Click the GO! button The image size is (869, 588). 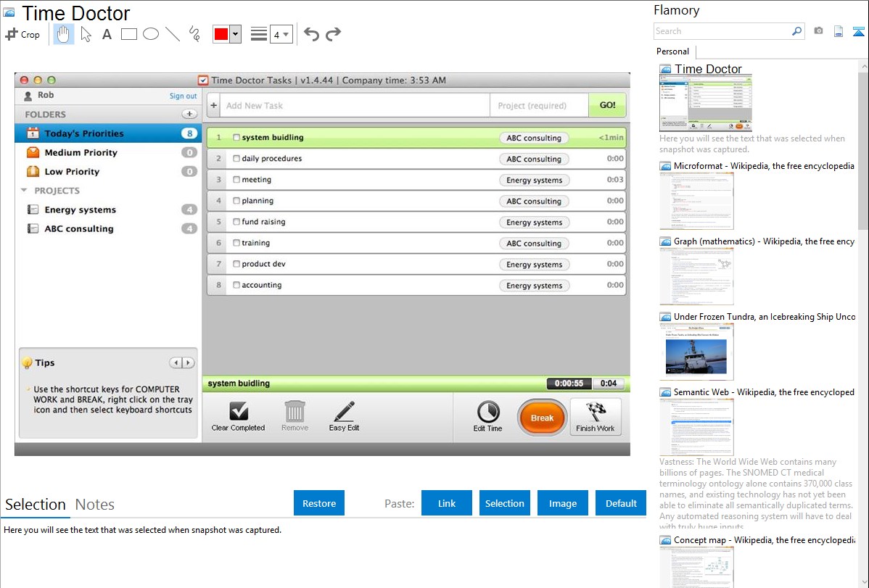(x=607, y=104)
